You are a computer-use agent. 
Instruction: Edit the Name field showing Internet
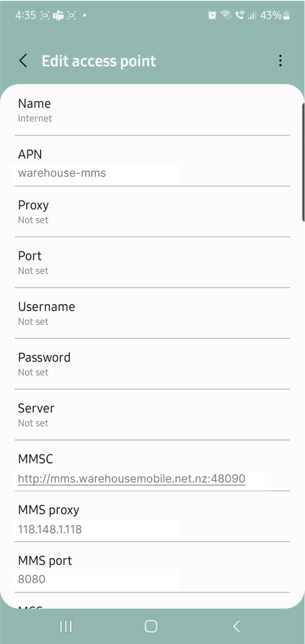click(152, 110)
